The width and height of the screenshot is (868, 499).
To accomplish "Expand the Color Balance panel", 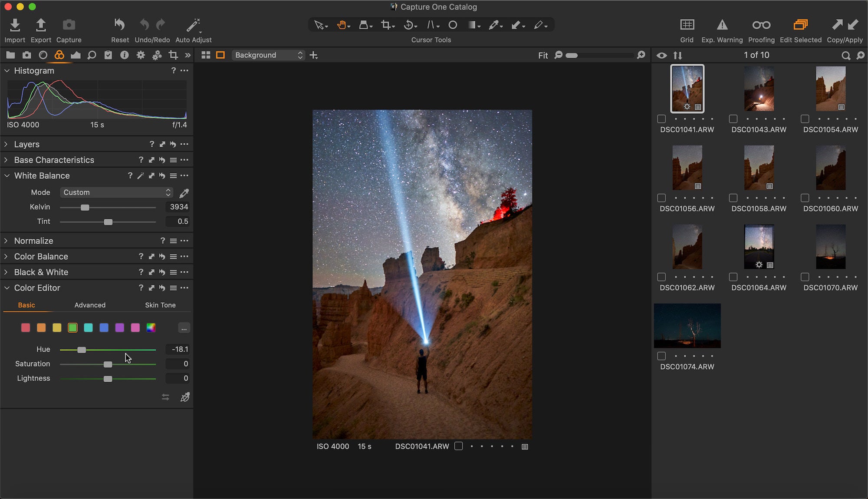I will tap(6, 256).
